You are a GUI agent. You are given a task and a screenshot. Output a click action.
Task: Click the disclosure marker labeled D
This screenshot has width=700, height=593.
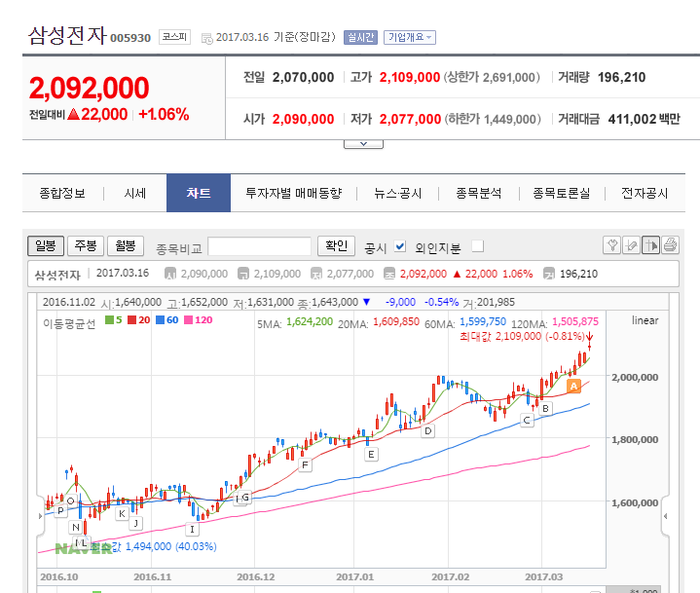click(x=427, y=430)
